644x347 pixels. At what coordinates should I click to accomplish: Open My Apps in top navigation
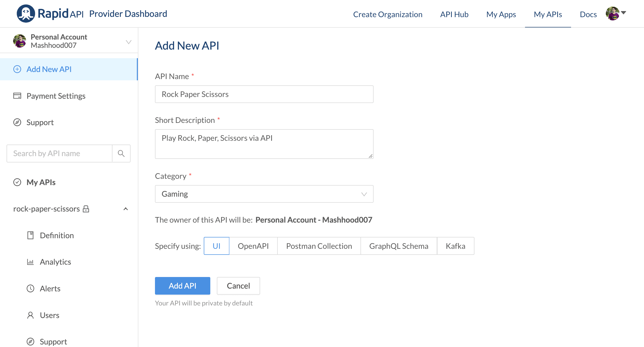[501, 14]
